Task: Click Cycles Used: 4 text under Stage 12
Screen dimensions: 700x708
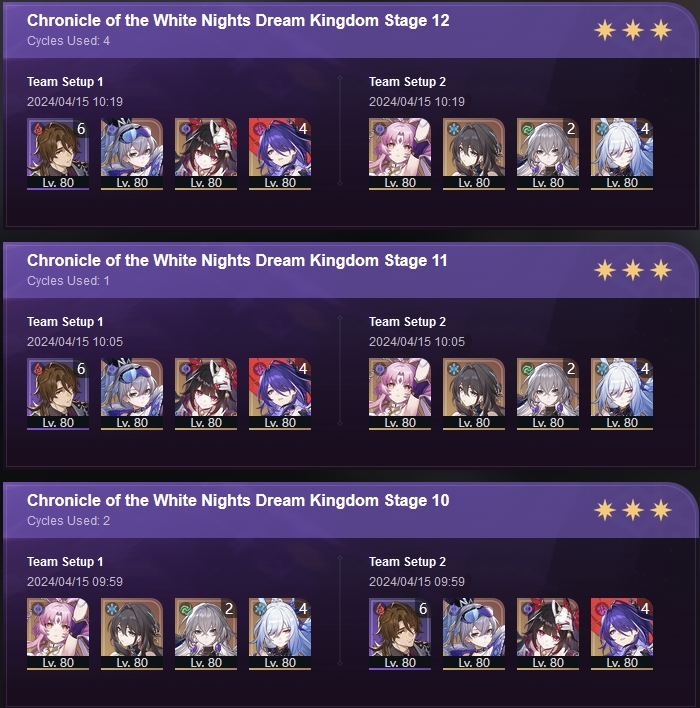Action: point(68,41)
